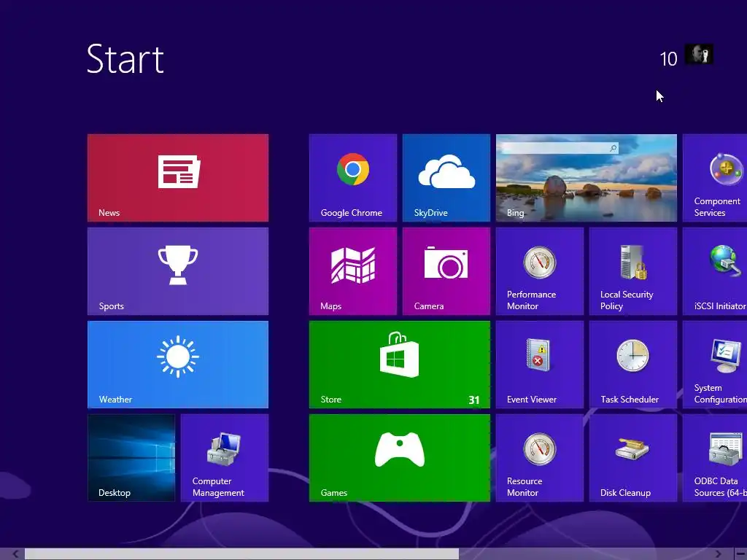Click the horizontal scrollbar thumb
Image resolution: width=747 pixels, height=560 pixels.
tap(241, 554)
